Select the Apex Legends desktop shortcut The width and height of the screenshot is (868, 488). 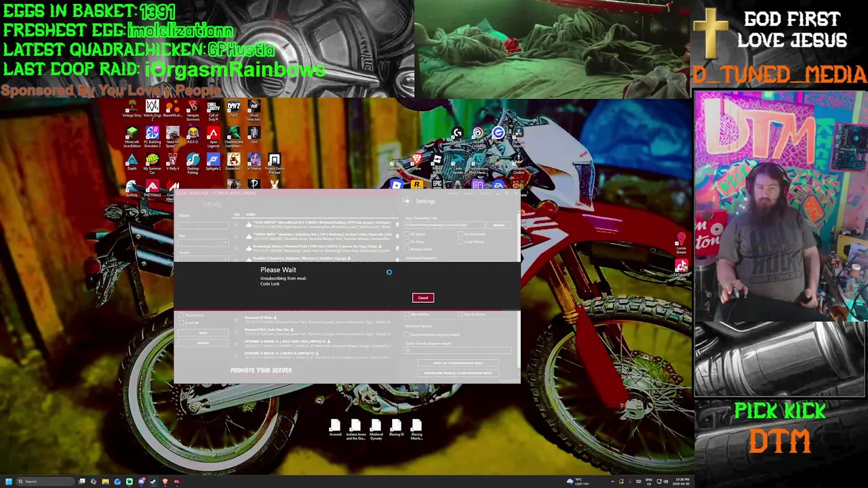click(x=213, y=135)
